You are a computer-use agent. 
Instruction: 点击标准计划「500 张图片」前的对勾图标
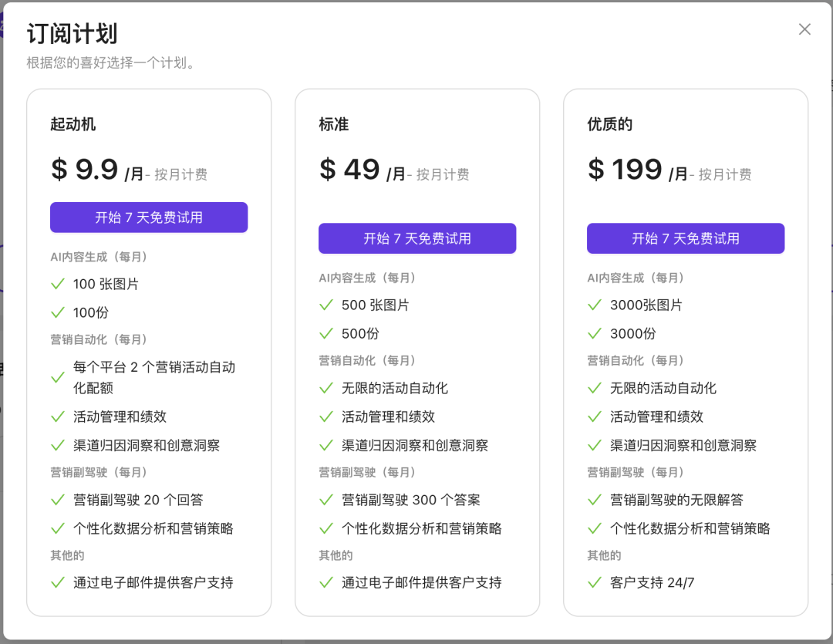325,305
